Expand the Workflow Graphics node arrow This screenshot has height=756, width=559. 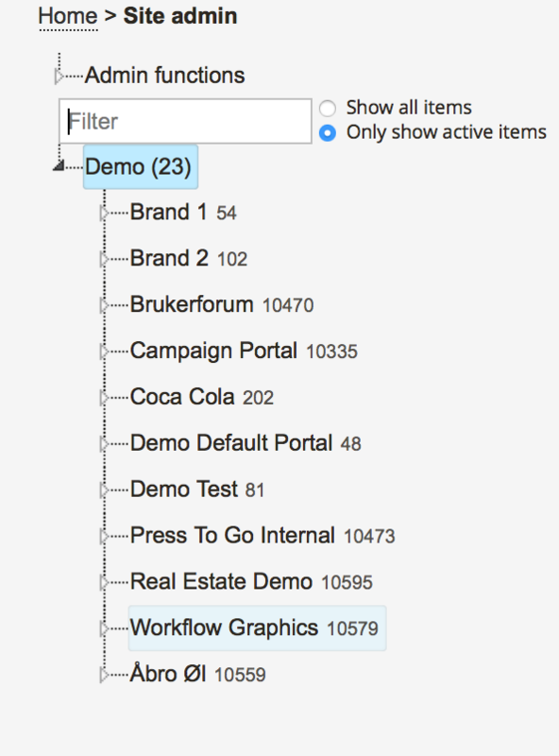pos(104,628)
